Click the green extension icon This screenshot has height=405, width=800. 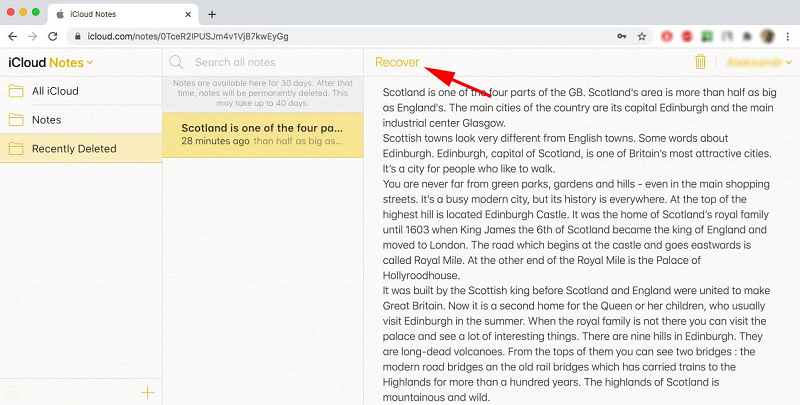click(707, 36)
